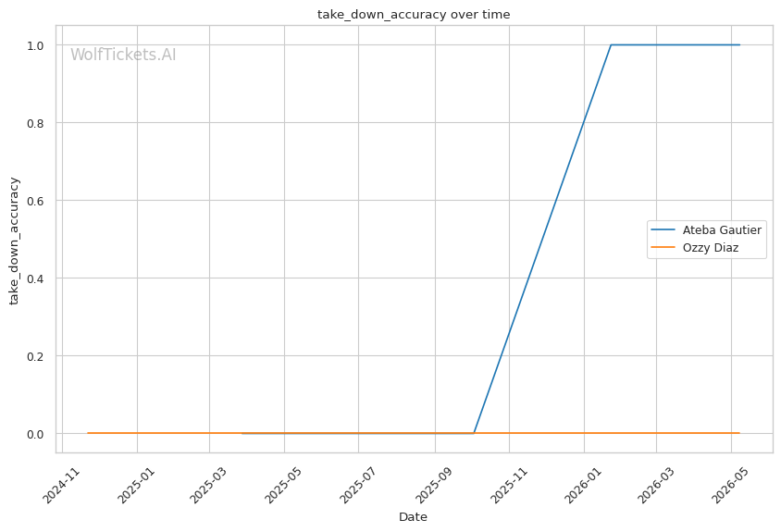The width and height of the screenshot is (781, 532).
Task: Click the blue legend line swatch
Action: [x=663, y=229]
